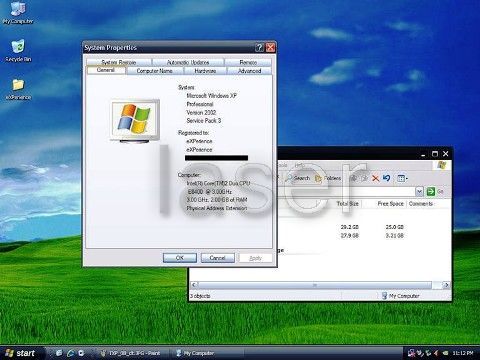Click the 3.21 GB free space value
The image size is (480, 360).
395,236
